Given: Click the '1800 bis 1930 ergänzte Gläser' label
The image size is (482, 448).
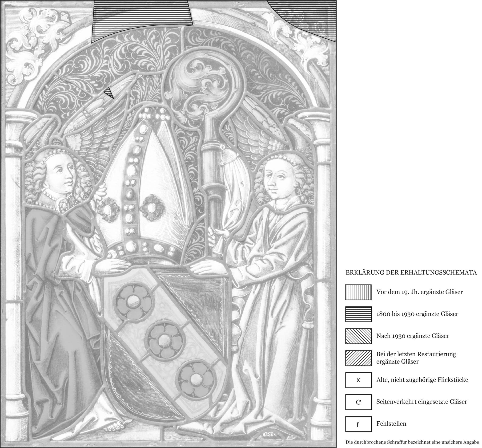Looking at the screenshot, I should coord(417,314).
